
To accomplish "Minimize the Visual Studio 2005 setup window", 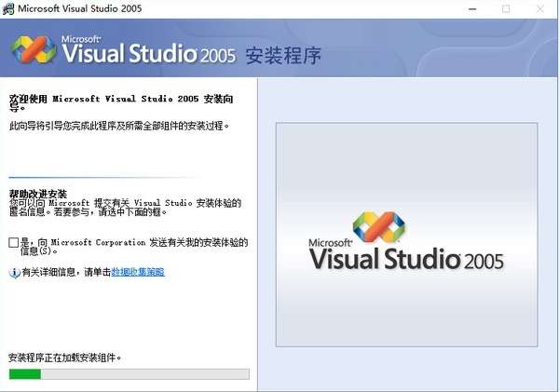I will pyautogui.click(x=472, y=9).
